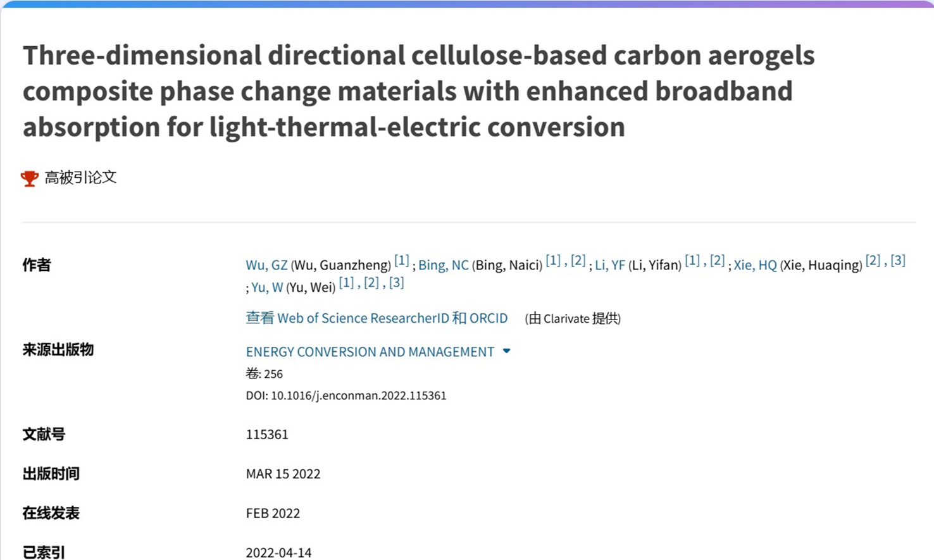This screenshot has height=560, width=934.
Task: Open author link Bing, NC
Action: tap(443, 265)
